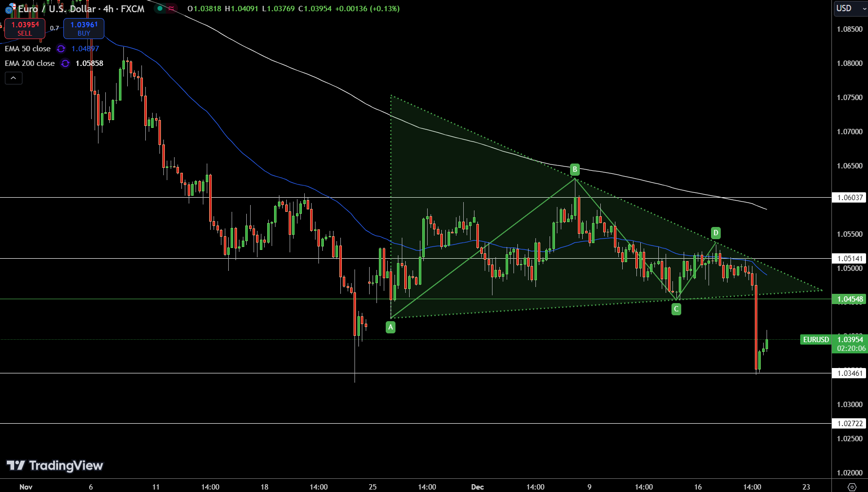Click the green market open status dot

[x=160, y=8]
